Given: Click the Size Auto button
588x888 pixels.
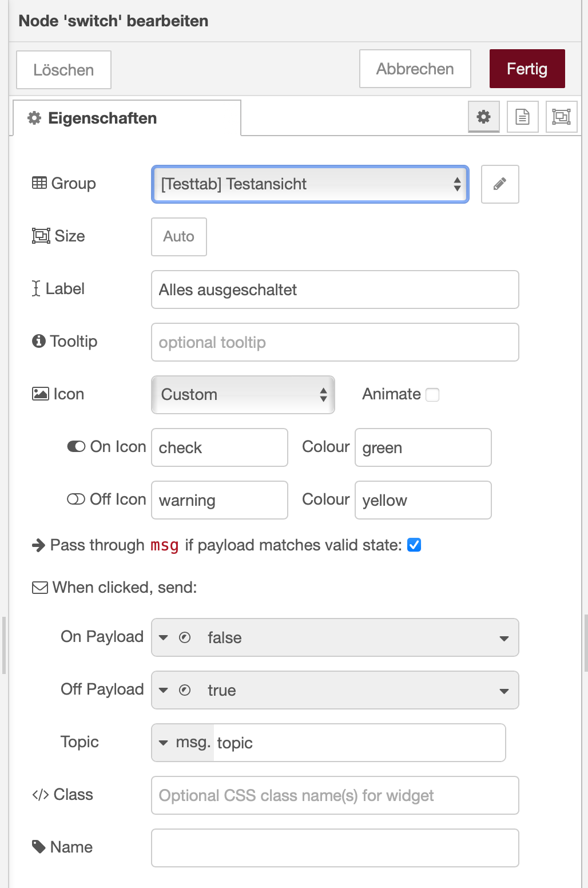Looking at the screenshot, I should (x=178, y=237).
